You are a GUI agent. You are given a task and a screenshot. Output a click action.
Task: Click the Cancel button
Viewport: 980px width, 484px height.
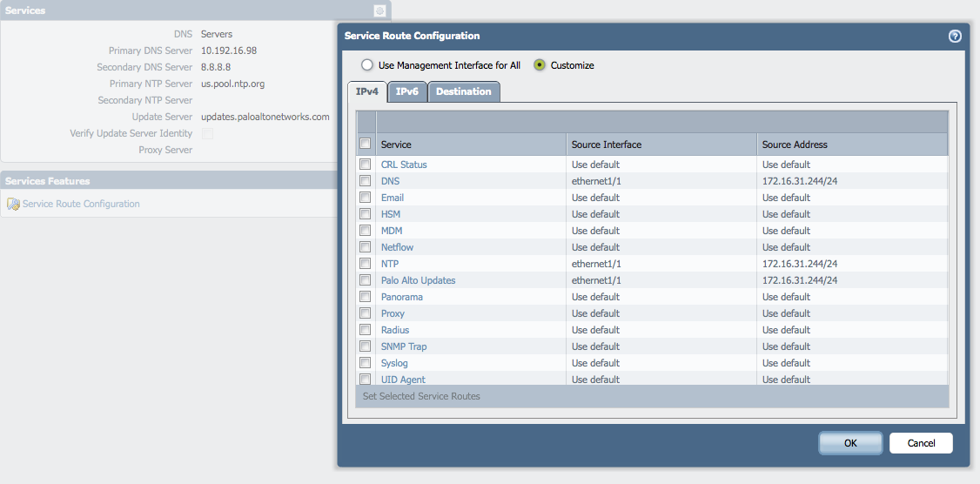[x=921, y=443]
